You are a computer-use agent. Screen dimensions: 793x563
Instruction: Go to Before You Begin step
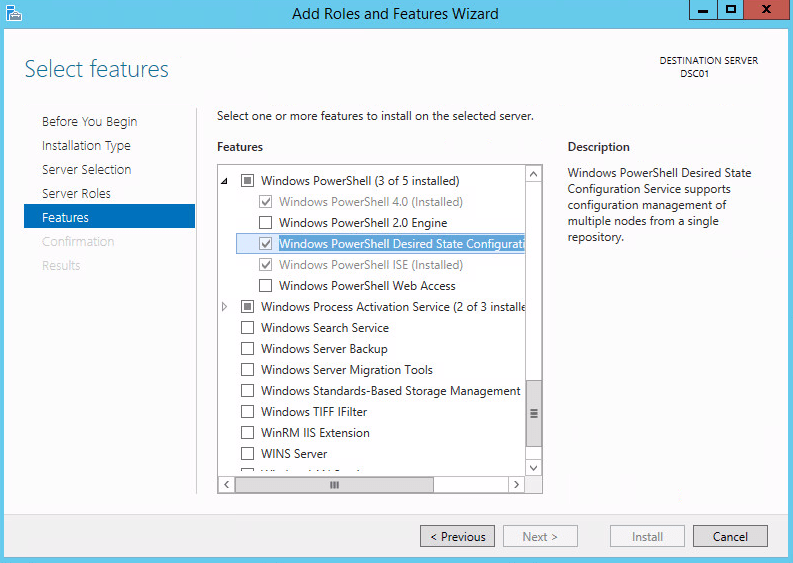coord(90,121)
